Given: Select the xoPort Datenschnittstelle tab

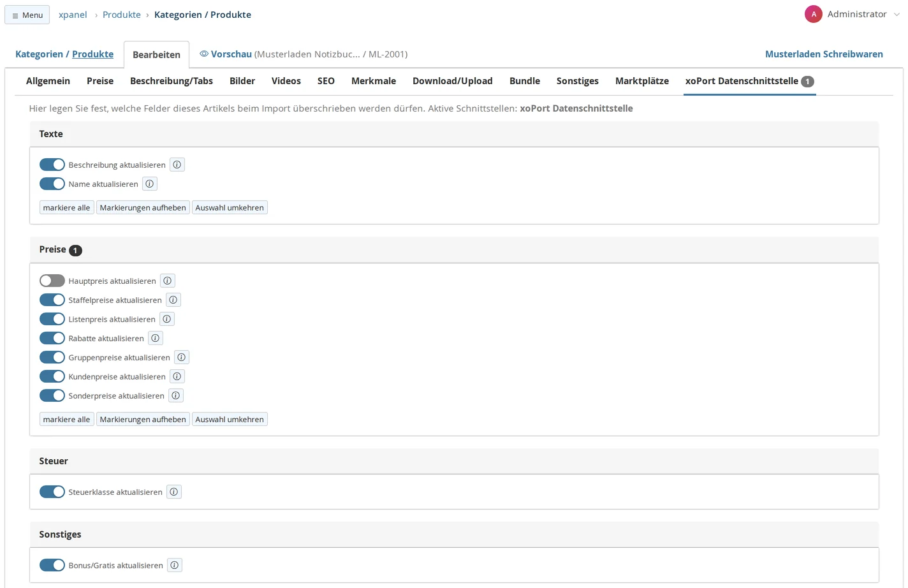Looking at the screenshot, I should click(749, 81).
